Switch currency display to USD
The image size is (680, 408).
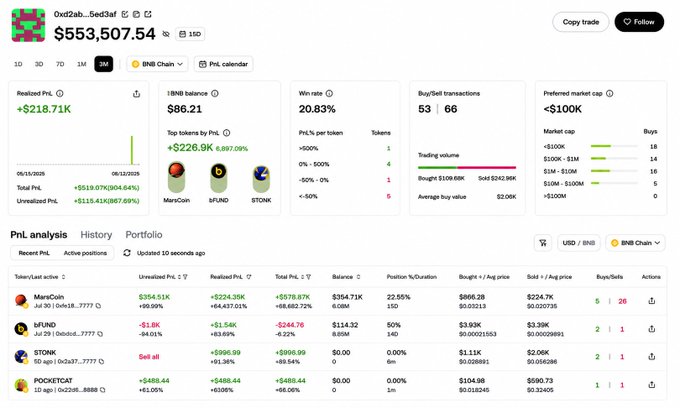pyautogui.click(x=569, y=243)
